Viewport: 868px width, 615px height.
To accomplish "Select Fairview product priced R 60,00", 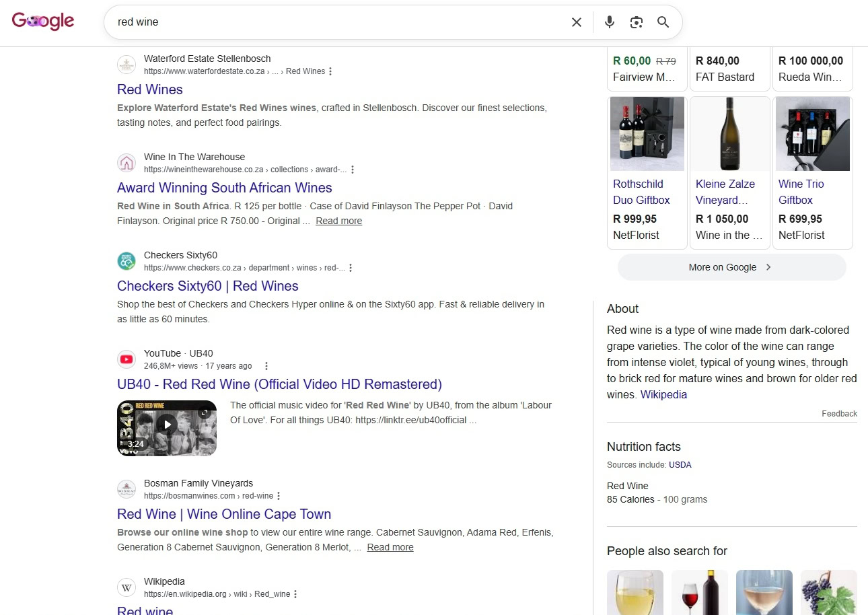I will pos(647,68).
